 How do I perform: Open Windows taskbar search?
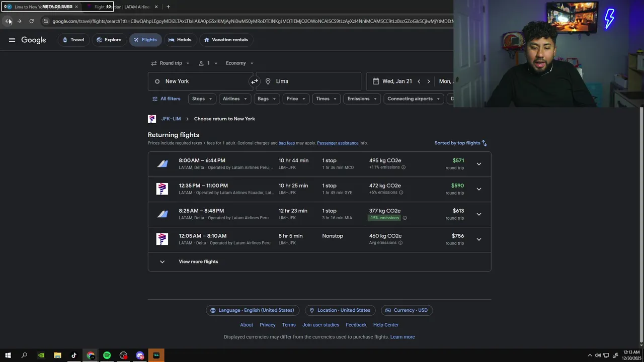click(24, 355)
